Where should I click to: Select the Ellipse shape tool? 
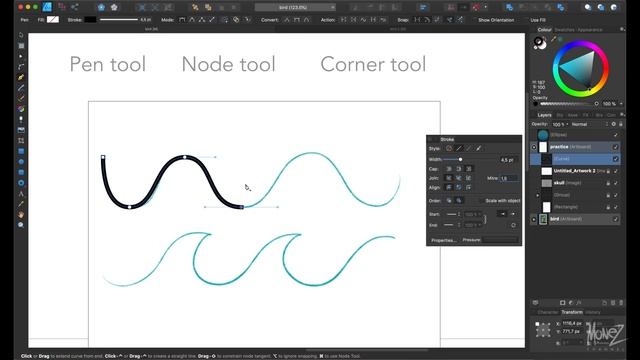click(x=21, y=162)
